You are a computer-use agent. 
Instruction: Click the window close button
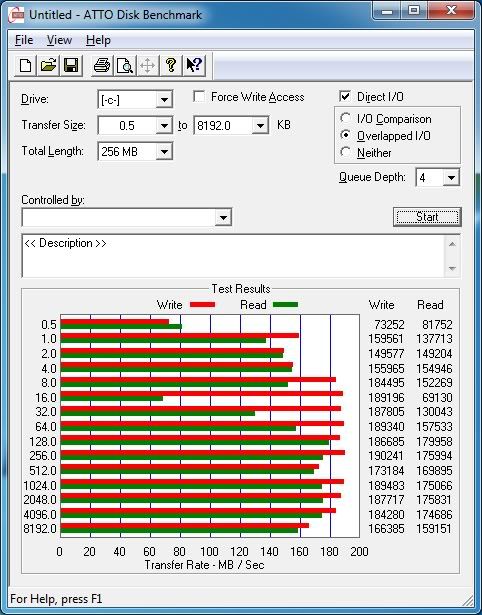tap(451, 10)
